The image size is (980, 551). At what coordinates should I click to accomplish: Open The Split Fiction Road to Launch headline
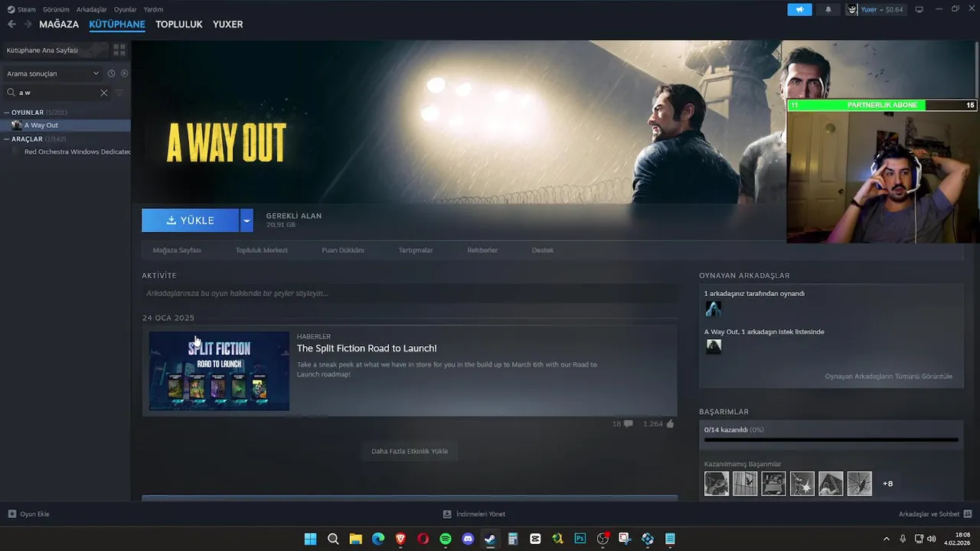[367, 348]
